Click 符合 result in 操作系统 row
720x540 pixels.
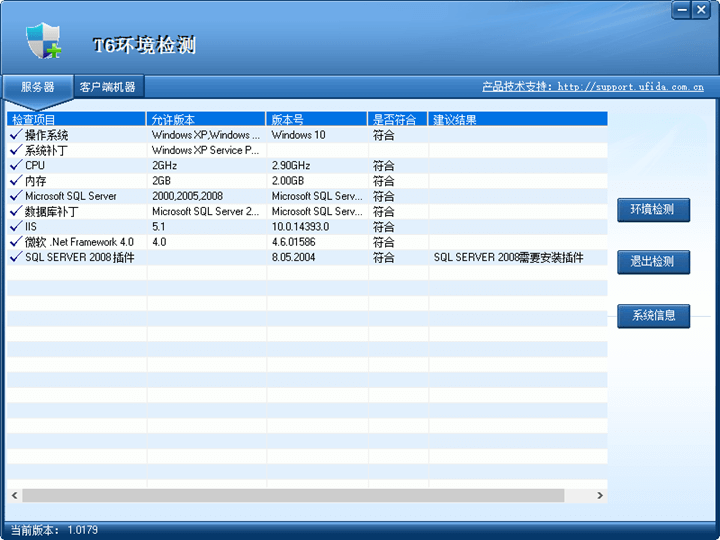(383, 135)
